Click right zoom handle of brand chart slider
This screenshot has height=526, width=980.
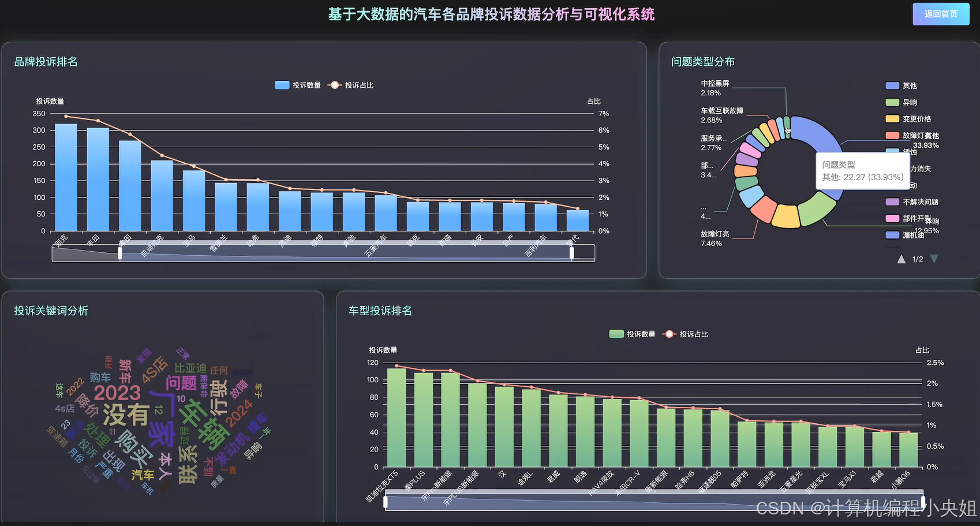[572, 253]
